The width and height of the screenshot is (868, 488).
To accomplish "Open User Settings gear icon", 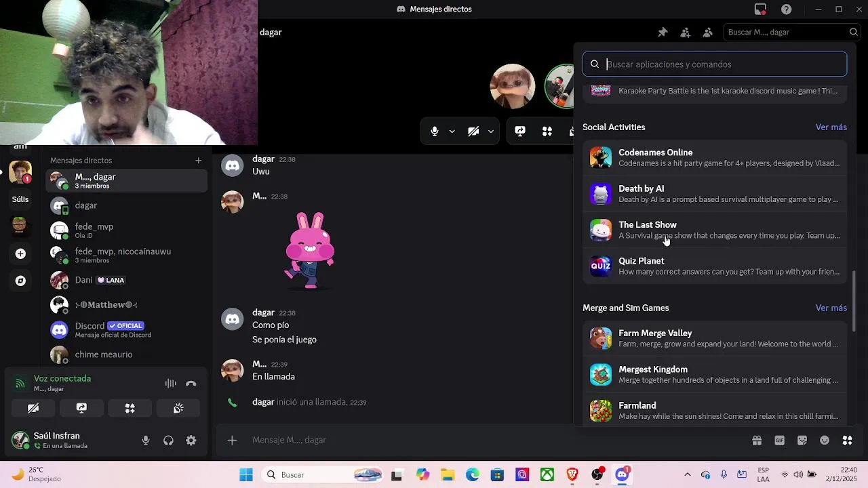I will click(191, 441).
